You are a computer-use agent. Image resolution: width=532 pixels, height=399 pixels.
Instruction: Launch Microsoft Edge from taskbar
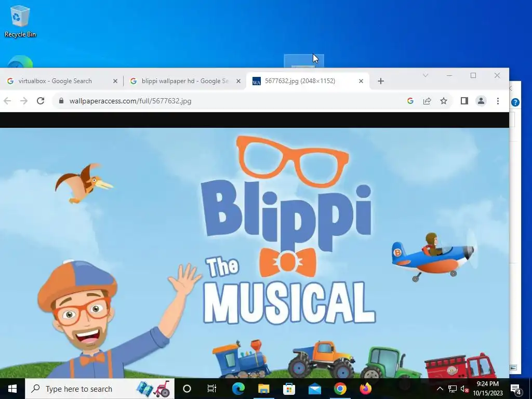click(238, 389)
